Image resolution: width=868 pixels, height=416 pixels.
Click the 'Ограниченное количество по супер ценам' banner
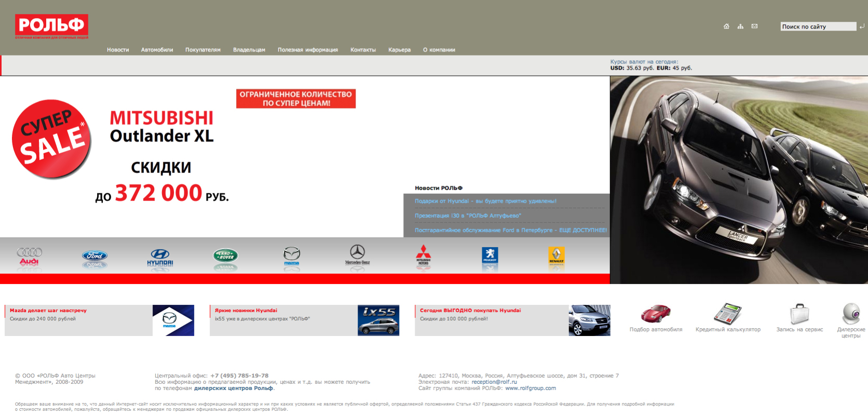point(296,99)
